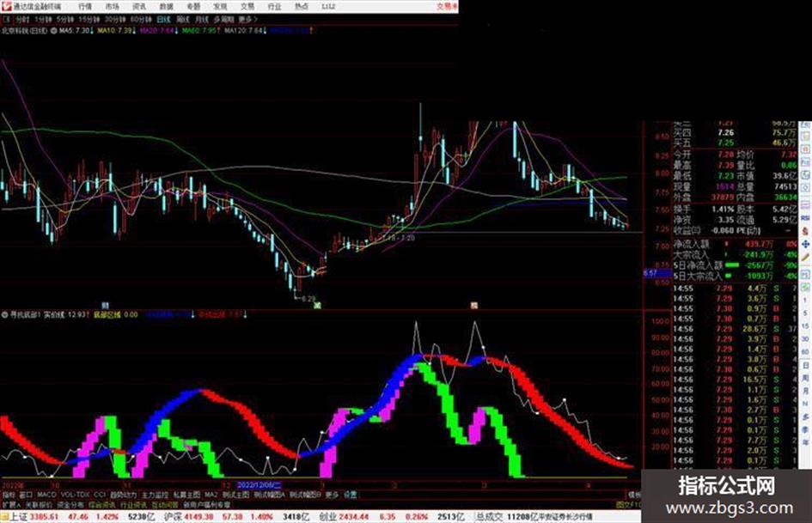Image resolution: width=812 pixels, height=523 pixels.
Task: Open the 交易 menu
Action: point(247,7)
